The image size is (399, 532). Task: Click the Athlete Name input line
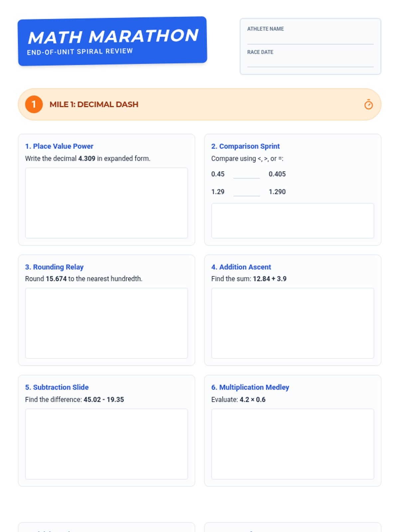click(x=310, y=40)
